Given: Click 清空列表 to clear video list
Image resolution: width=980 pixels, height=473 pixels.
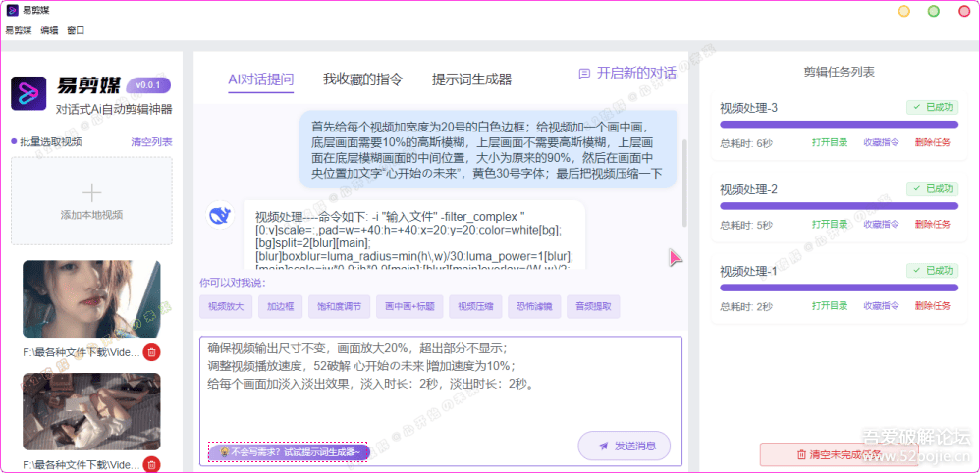Looking at the screenshot, I should [152, 142].
